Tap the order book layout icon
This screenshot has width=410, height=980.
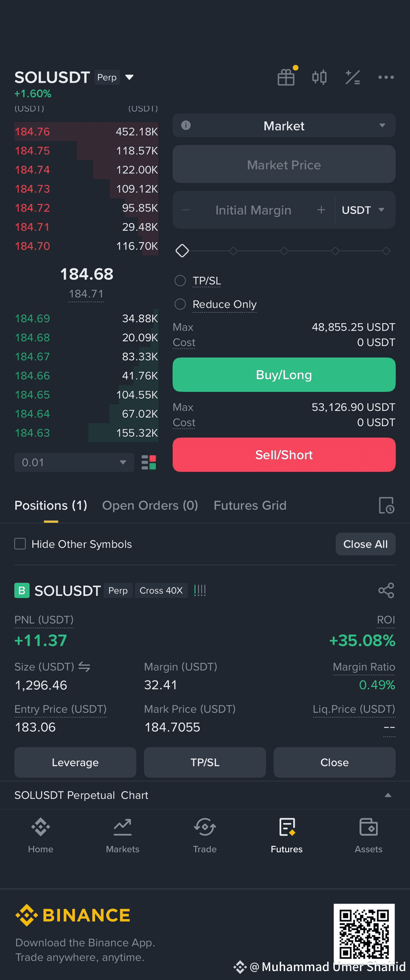tap(149, 462)
